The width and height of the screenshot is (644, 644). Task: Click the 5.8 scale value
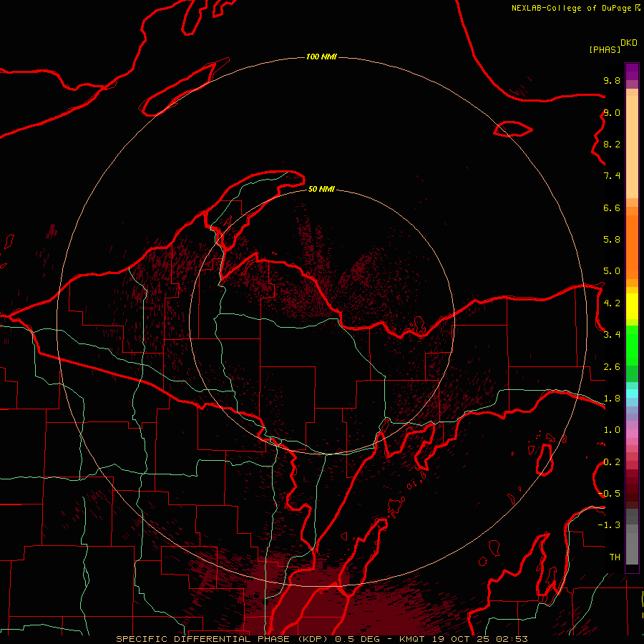(x=612, y=240)
